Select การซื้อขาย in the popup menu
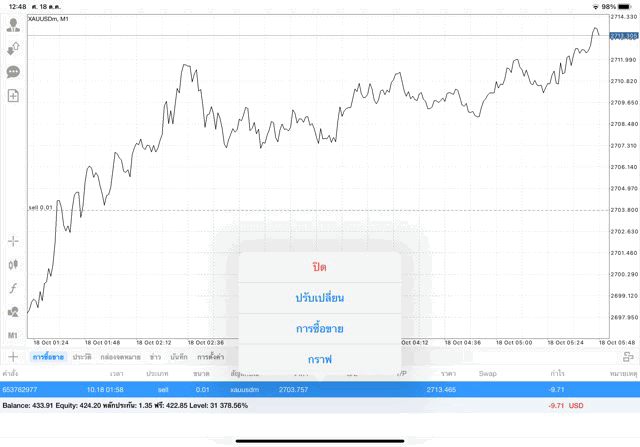 tap(319, 329)
